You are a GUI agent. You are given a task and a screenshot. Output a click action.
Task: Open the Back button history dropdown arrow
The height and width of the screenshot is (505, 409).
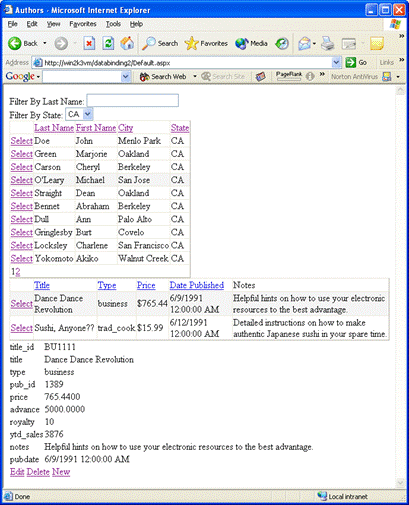coord(45,43)
